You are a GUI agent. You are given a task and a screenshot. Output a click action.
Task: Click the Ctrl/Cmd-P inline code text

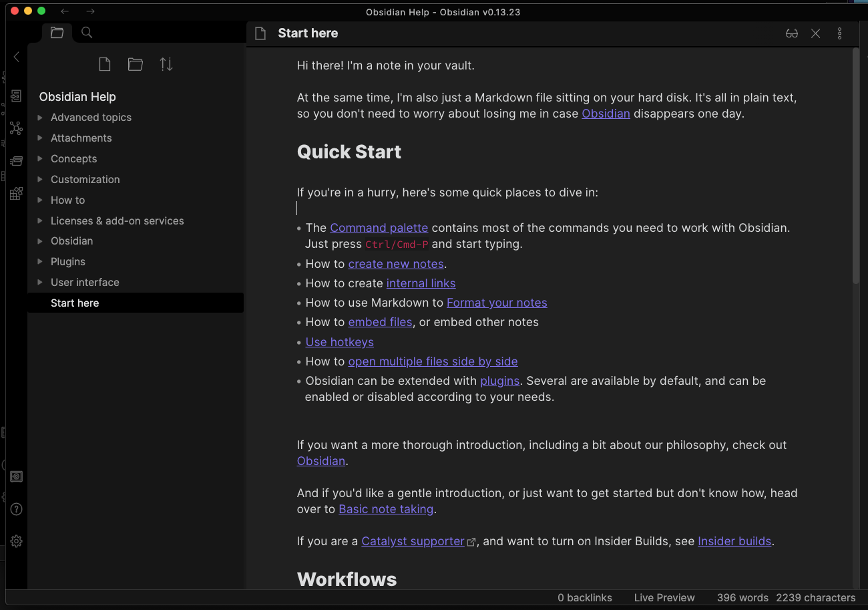(397, 245)
